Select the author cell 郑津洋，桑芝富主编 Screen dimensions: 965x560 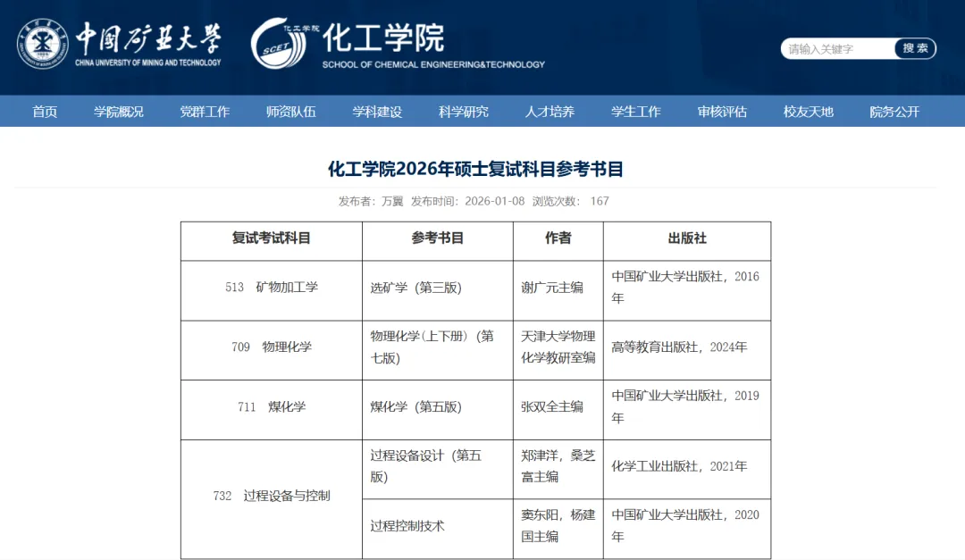[558, 470]
